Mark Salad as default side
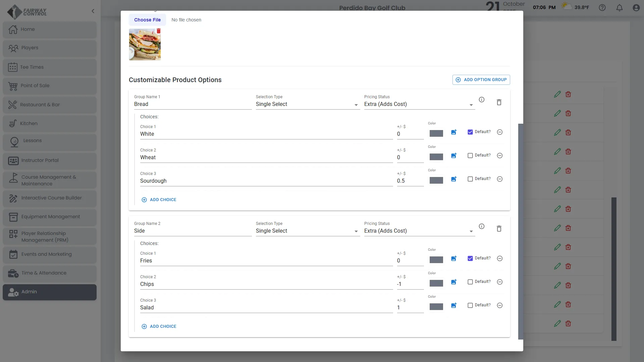This screenshot has width=644, height=362. point(470,305)
